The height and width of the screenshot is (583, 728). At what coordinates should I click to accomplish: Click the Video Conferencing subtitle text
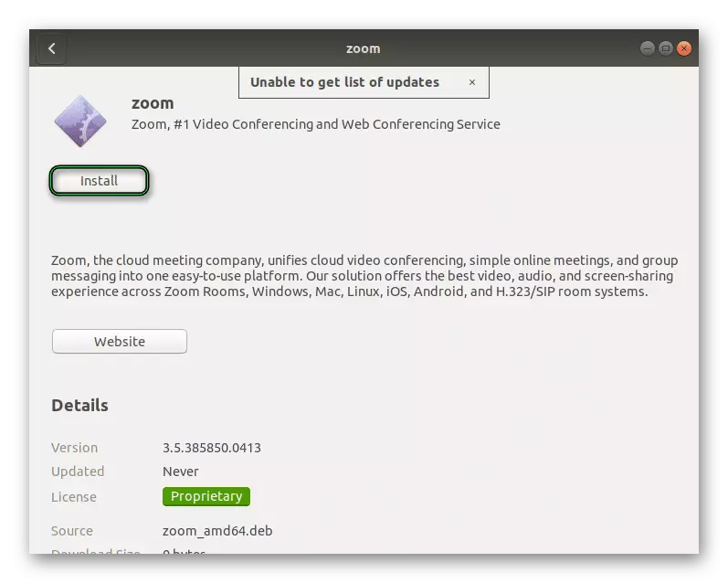coord(316,124)
